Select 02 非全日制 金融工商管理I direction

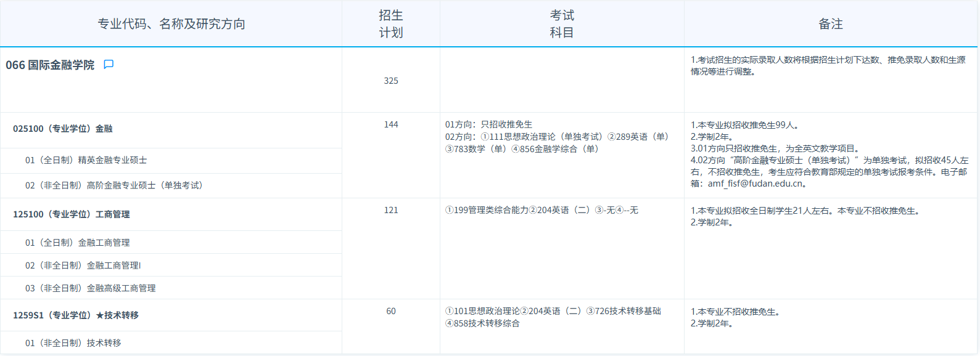click(83, 265)
